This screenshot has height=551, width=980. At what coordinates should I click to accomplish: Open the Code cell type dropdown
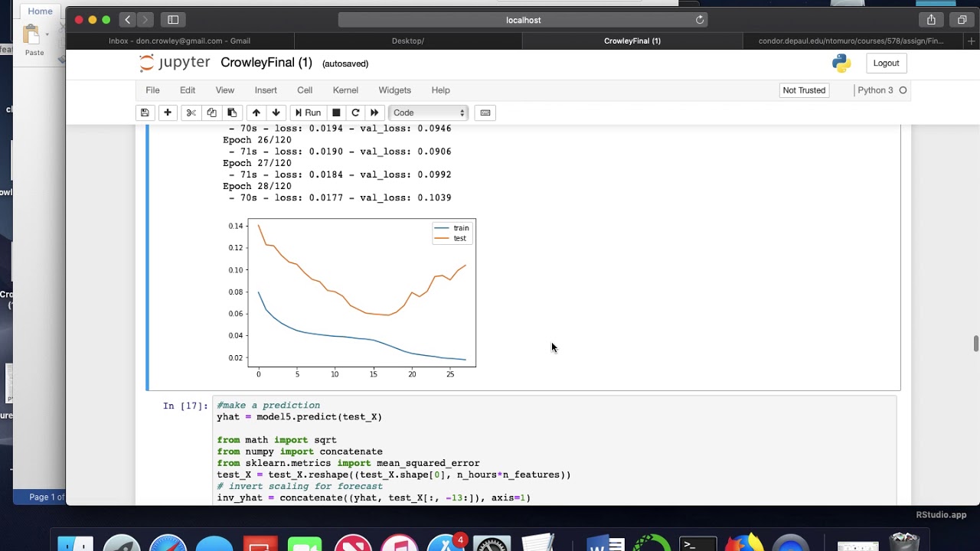(429, 112)
